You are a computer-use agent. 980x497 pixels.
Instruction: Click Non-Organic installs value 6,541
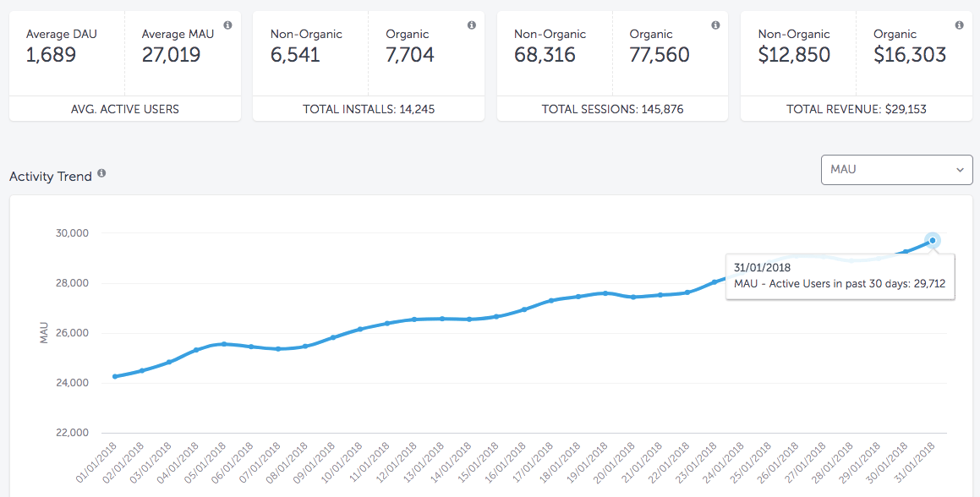click(x=295, y=55)
